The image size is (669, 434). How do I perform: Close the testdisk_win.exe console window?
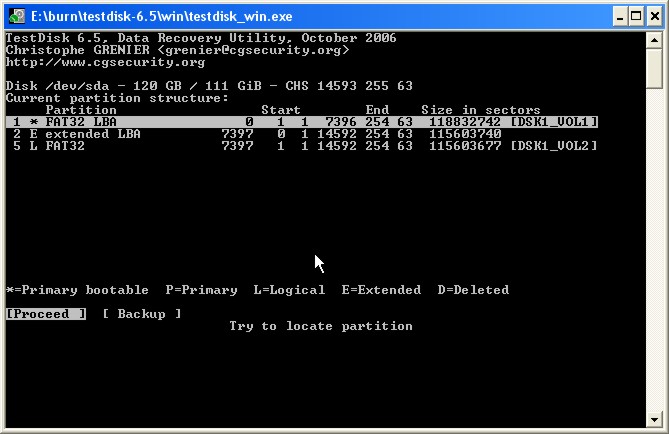pyautogui.click(x=655, y=17)
